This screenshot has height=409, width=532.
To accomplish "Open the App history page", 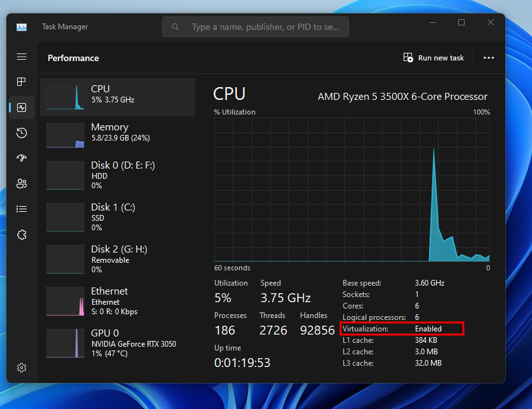I will tap(21, 132).
